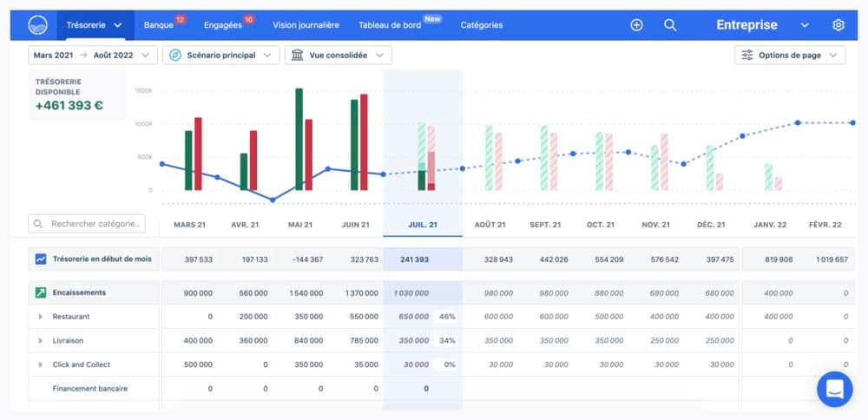This screenshot has width=868, height=420.
Task: Expand the Click and Collect row
Action: [40, 364]
